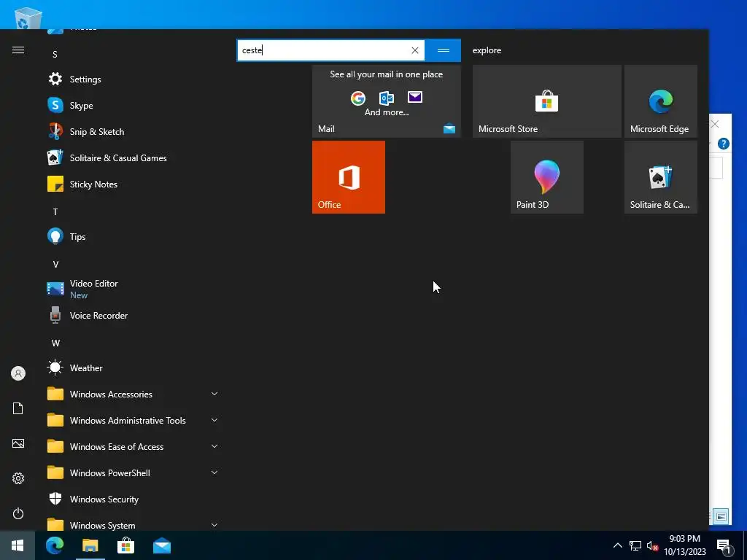Launch Microsoft Edge tile
The width and height of the screenshot is (747, 560).
coord(660,101)
